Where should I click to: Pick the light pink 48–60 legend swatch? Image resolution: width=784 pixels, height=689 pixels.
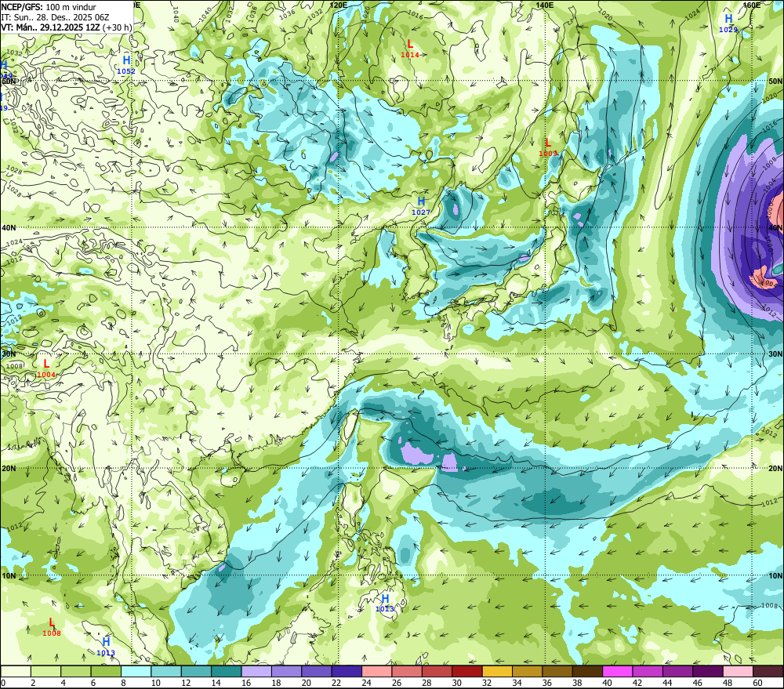(x=738, y=671)
